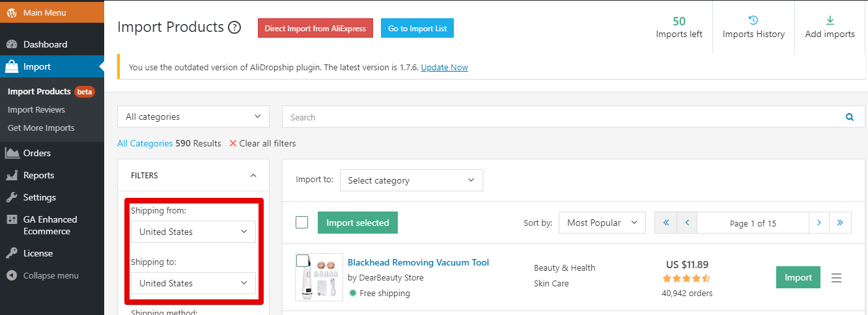Click the Add imports download icon
The width and height of the screenshot is (868, 315).
click(x=830, y=20)
